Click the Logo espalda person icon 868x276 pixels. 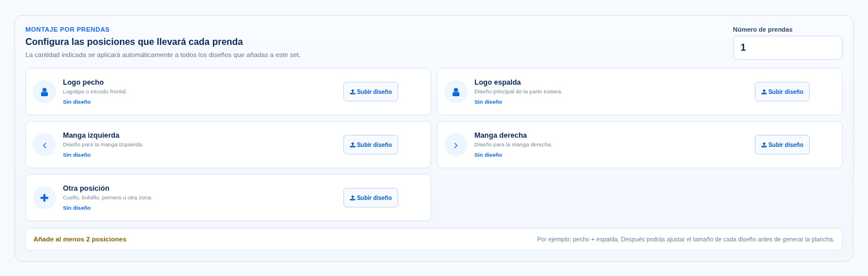[456, 92]
